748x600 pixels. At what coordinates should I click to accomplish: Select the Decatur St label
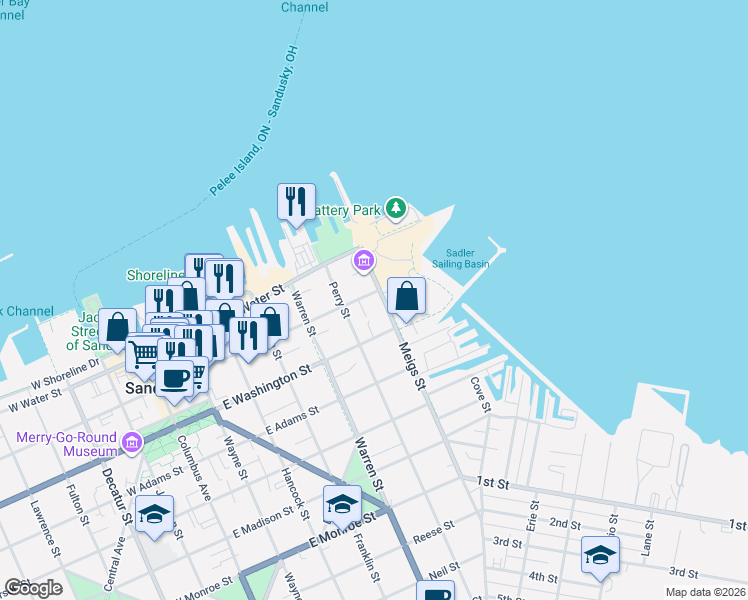point(117,497)
